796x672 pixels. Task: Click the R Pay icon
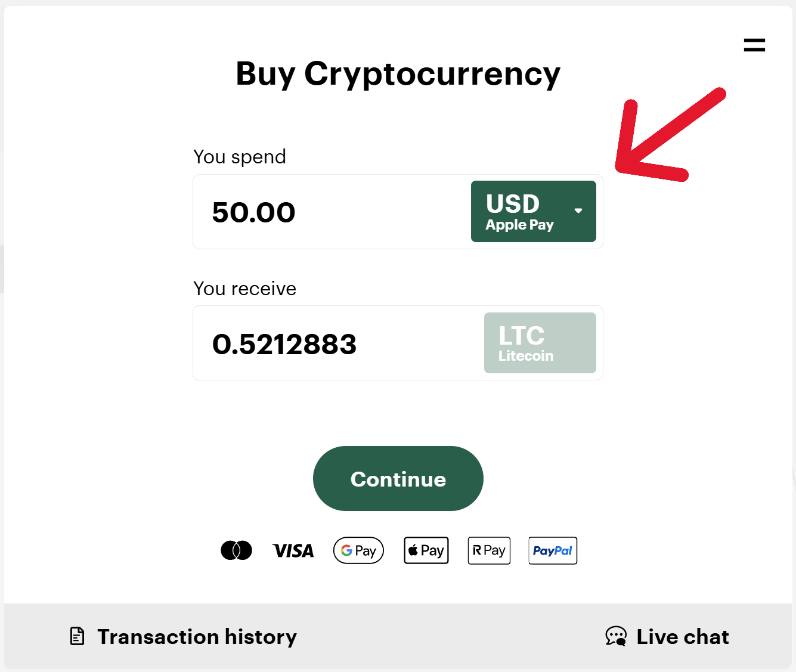tap(489, 550)
